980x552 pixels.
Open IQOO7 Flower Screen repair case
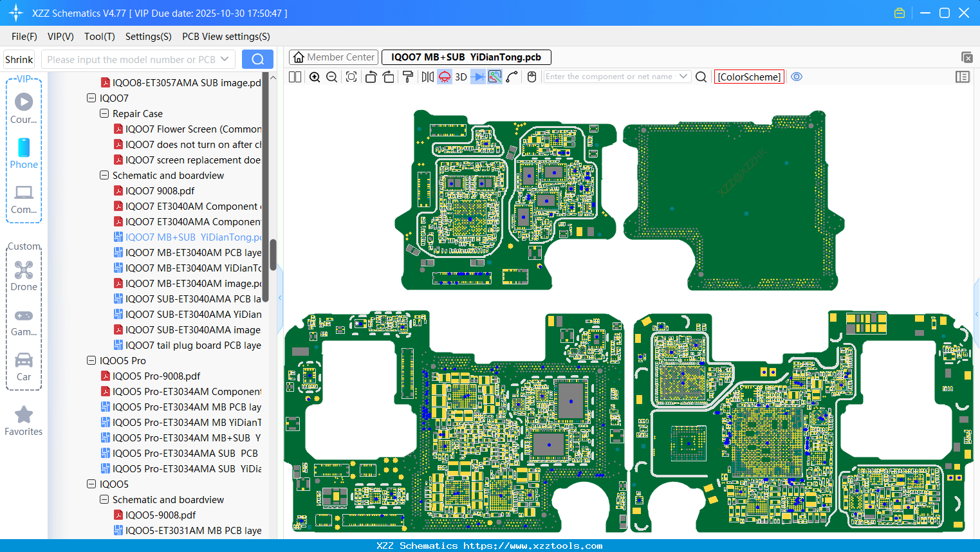point(187,129)
